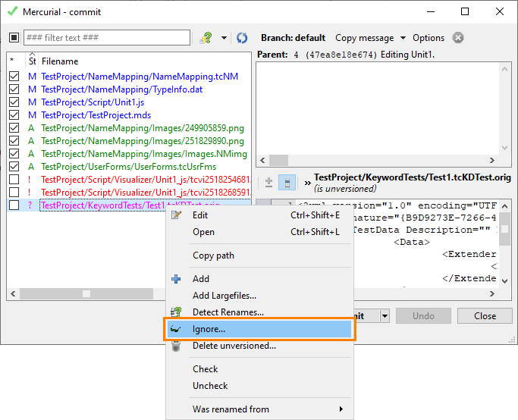
Task: Check the unversioned Test1.tcKDTest.orig checkbox
Action: tap(14, 205)
